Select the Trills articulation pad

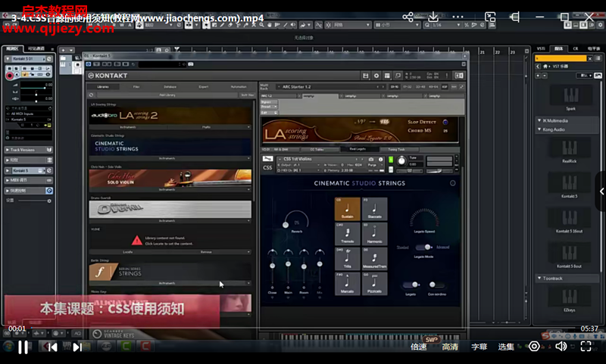point(347,259)
